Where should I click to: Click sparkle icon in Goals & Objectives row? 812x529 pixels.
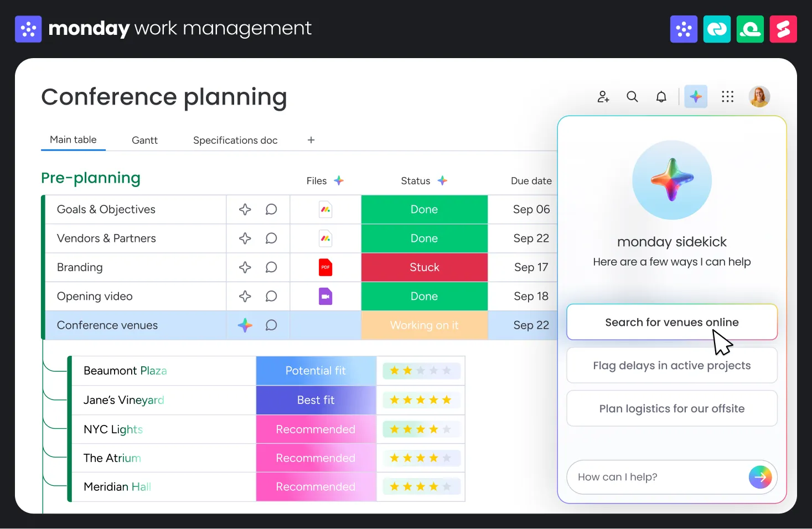(245, 209)
